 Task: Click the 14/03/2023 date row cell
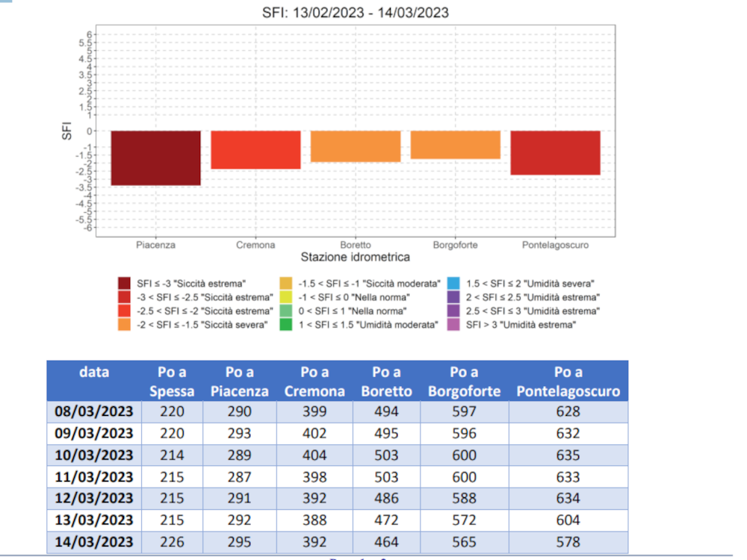pos(94,541)
